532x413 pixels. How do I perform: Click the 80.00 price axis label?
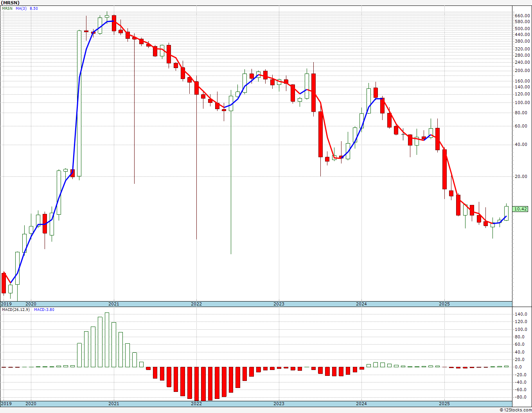[x=522, y=113]
